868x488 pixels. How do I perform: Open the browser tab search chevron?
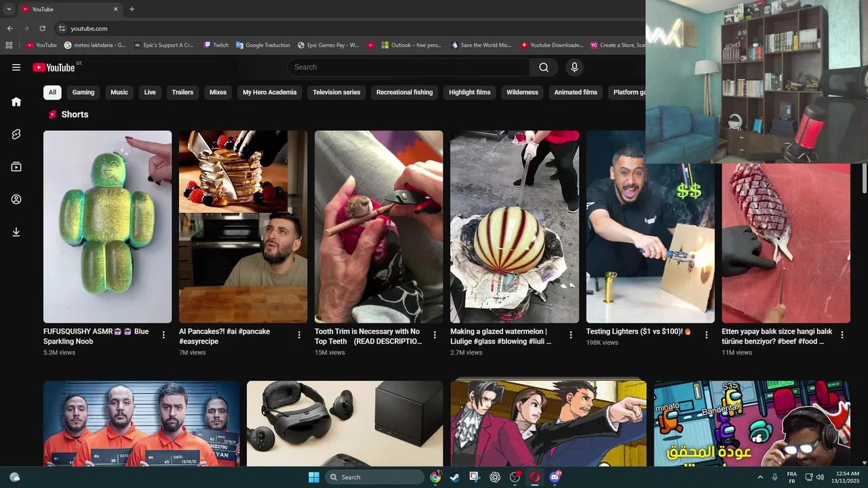[9, 9]
